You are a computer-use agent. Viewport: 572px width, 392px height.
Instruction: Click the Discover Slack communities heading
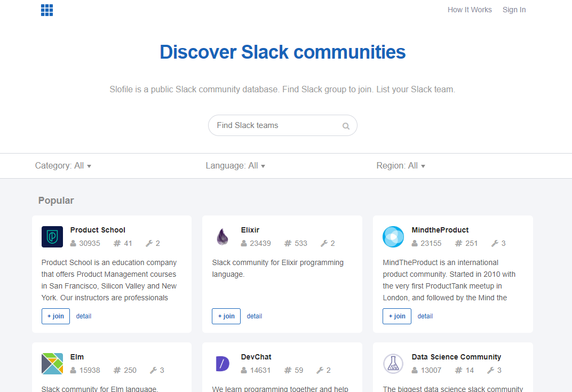pyautogui.click(x=283, y=52)
